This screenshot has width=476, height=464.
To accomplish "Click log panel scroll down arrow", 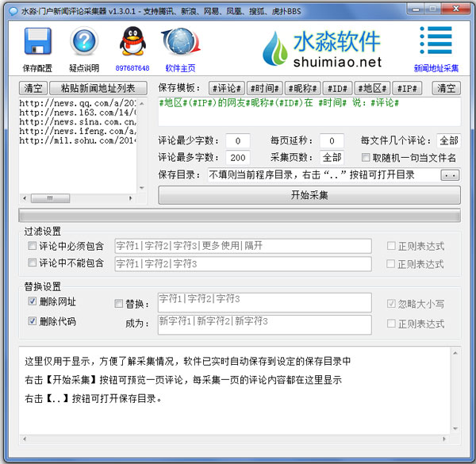I will point(455,428).
